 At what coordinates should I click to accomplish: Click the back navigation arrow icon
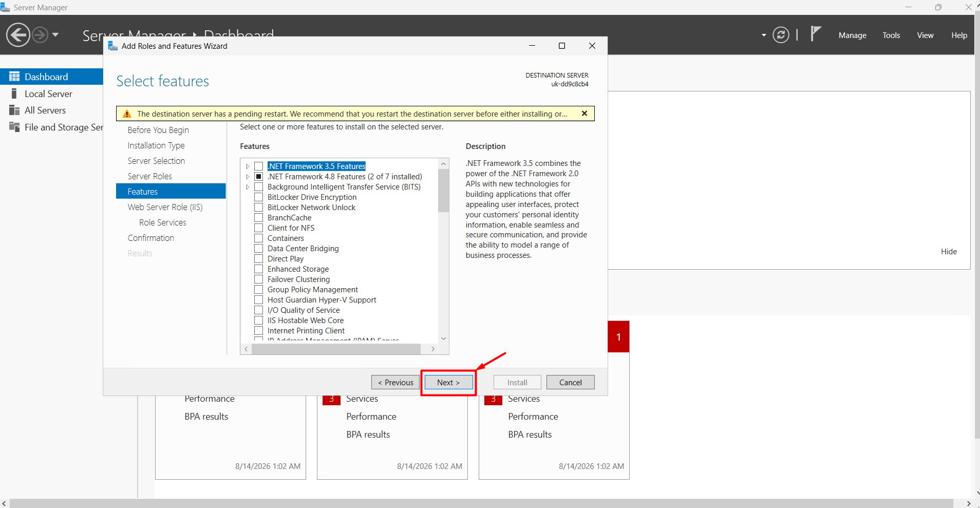pos(18,35)
